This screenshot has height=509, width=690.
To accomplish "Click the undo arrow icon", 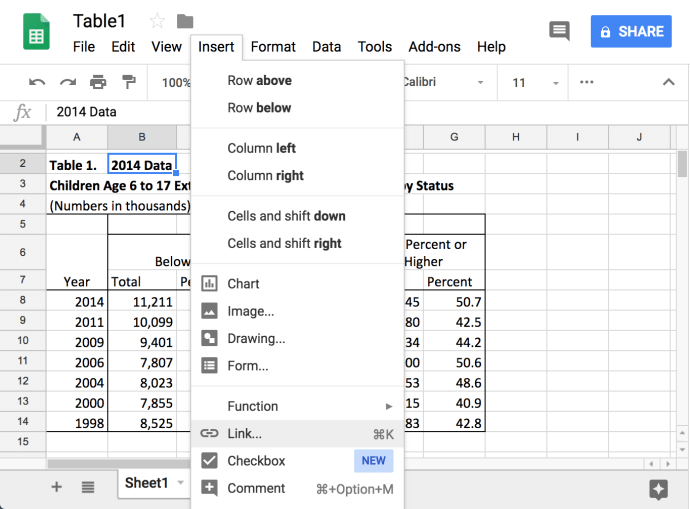I will [x=37, y=82].
